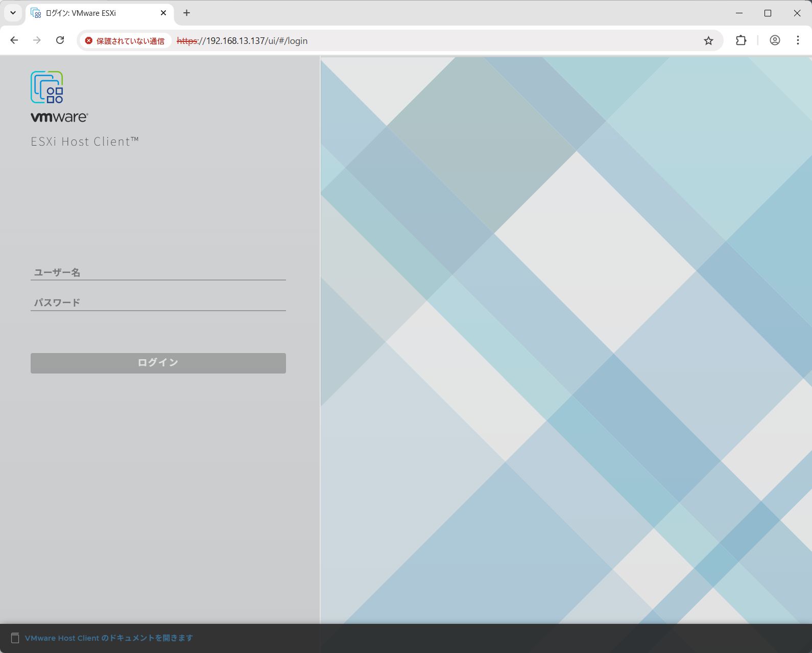Image resolution: width=812 pixels, height=653 pixels.
Task: Select the ログイン: VMware ESXi tab
Action: (x=100, y=13)
